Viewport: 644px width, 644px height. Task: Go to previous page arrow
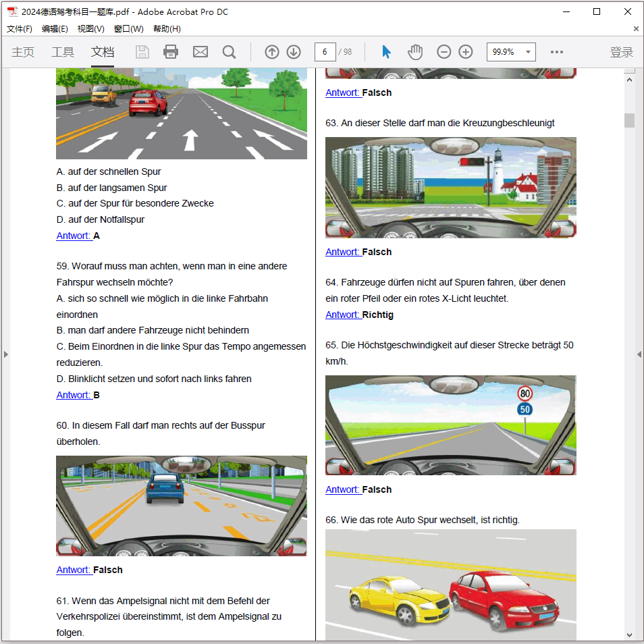(x=272, y=52)
